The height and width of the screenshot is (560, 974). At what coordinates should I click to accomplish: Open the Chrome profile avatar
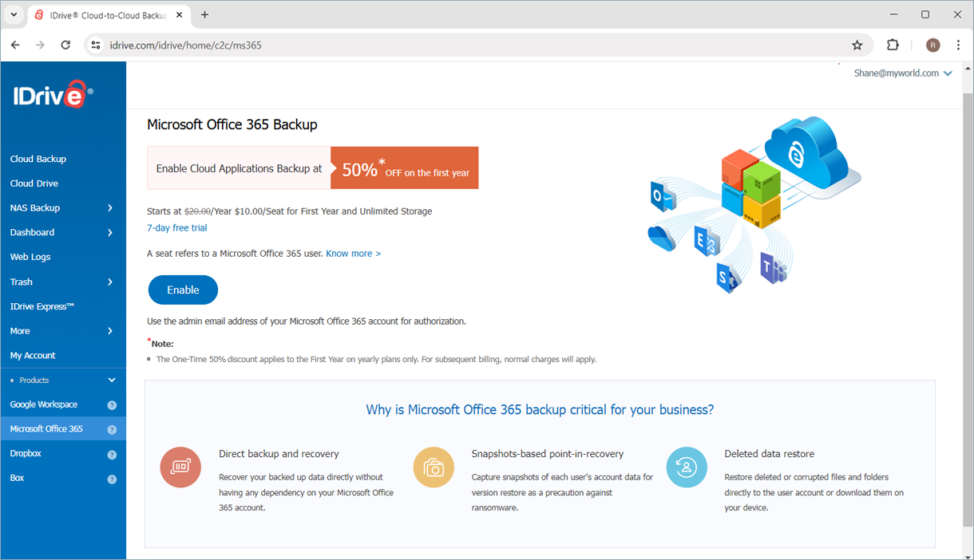[932, 45]
